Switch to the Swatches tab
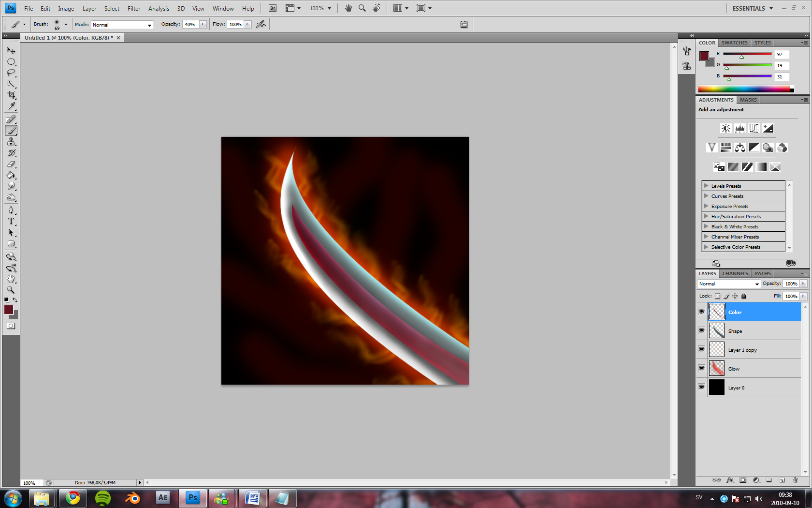The width and height of the screenshot is (812, 508). [x=734, y=43]
